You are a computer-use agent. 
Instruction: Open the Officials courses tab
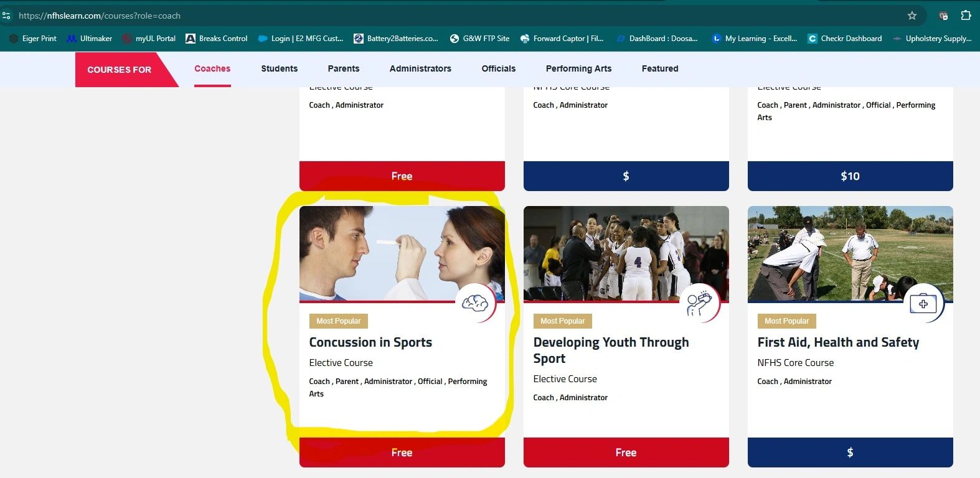tap(499, 68)
